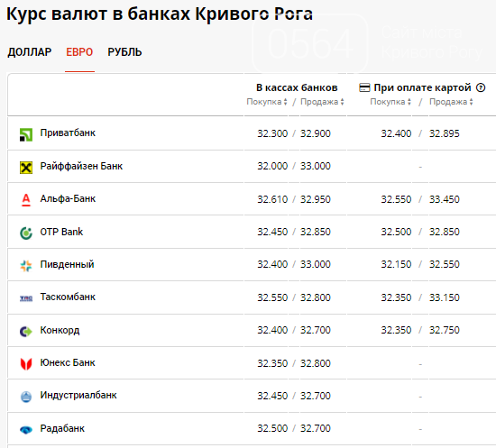496x448 pixels.
Task: Sort cash desk rates by Продажа
Action: click(x=322, y=102)
